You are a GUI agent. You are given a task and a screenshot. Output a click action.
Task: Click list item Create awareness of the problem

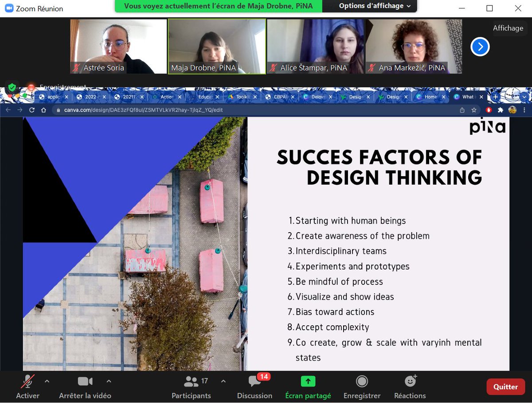[362, 236]
